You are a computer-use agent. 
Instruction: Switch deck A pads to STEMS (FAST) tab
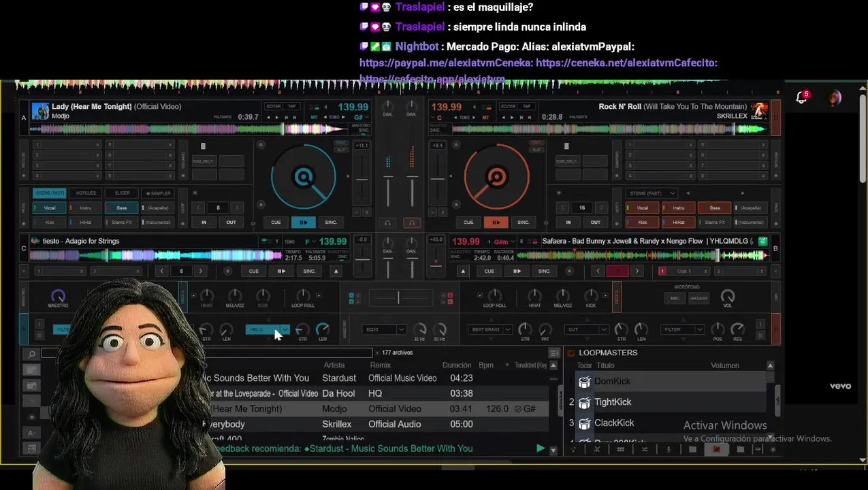point(50,193)
